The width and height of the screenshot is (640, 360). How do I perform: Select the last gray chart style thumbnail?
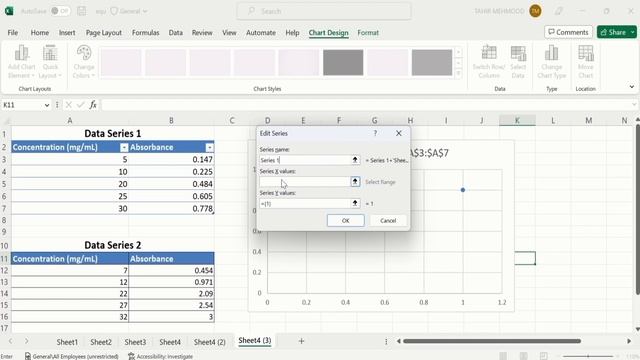[432, 62]
